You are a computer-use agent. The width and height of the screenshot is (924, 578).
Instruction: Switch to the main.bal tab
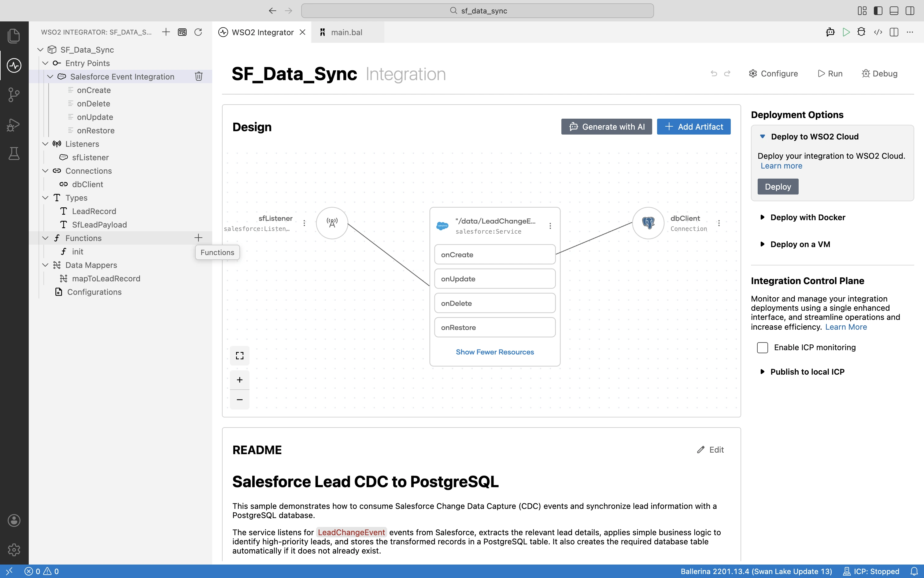tap(347, 32)
